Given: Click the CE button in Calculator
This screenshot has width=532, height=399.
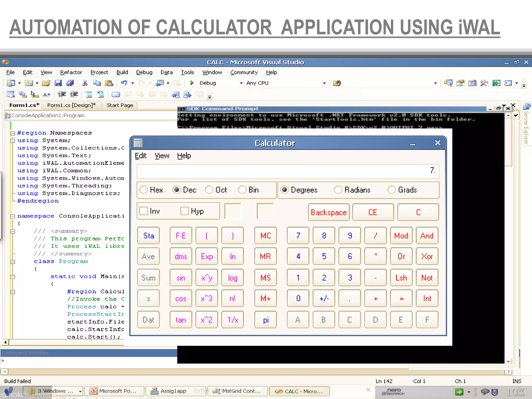Looking at the screenshot, I should coord(373,212).
